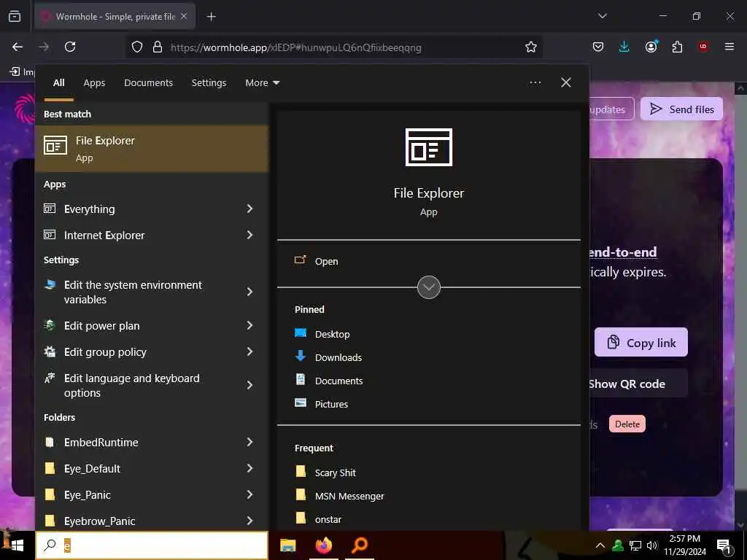Expand Edit group policy arrow
This screenshot has width=747, height=560.
[249, 351]
